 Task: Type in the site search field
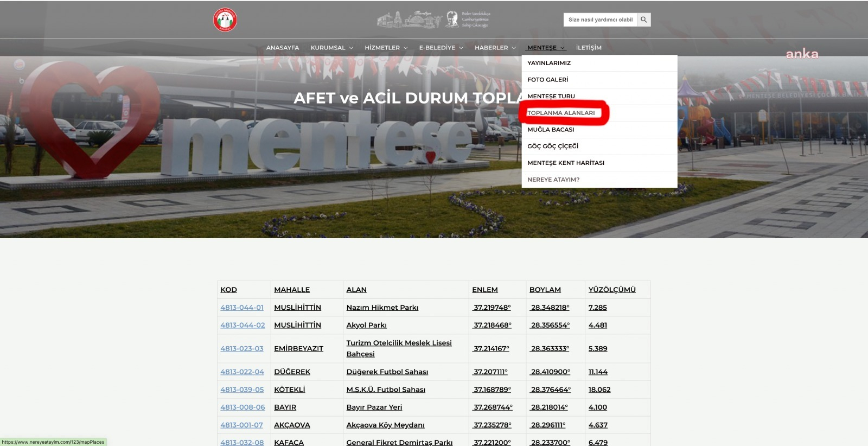point(600,20)
